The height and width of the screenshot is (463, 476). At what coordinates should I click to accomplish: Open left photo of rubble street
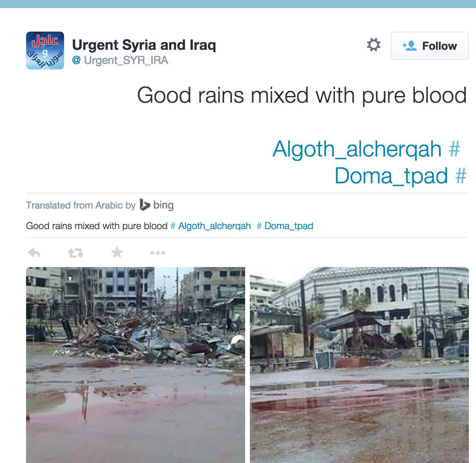pos(136,365)
